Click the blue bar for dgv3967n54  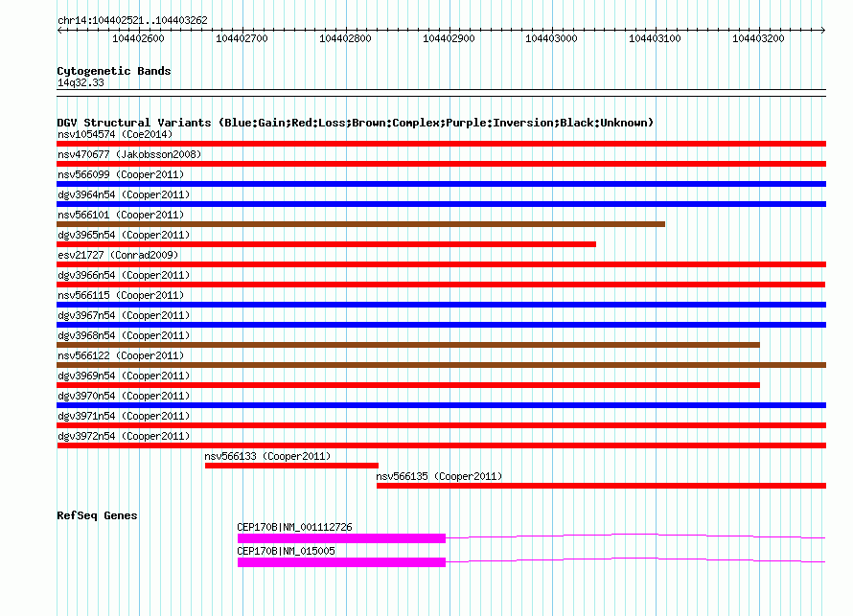point(441,325)
